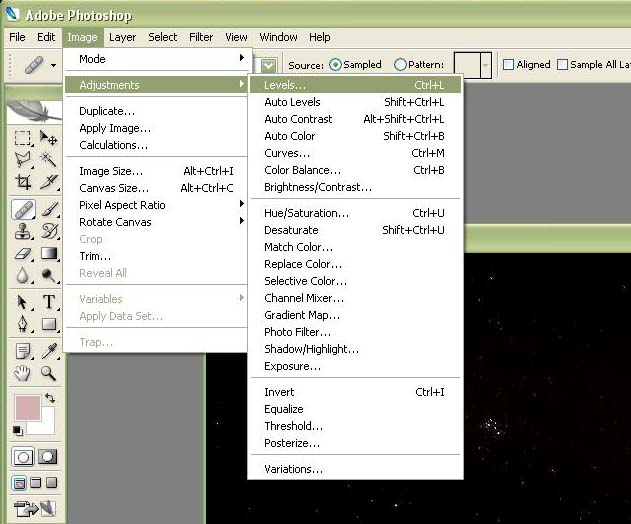631x524 pixels.
Task: Select the Pattern source radio button
Action: (x=400, y=64)
